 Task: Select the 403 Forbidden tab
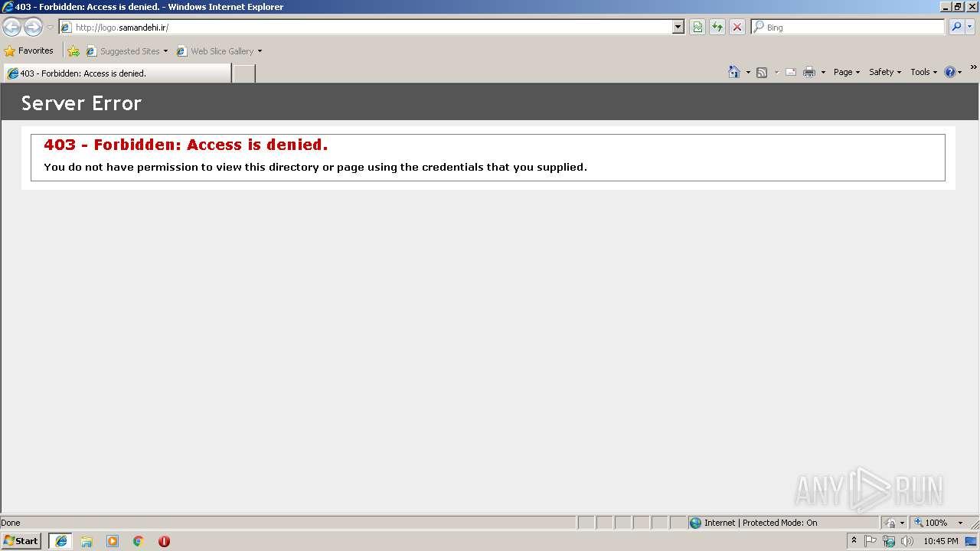[117, 73]
